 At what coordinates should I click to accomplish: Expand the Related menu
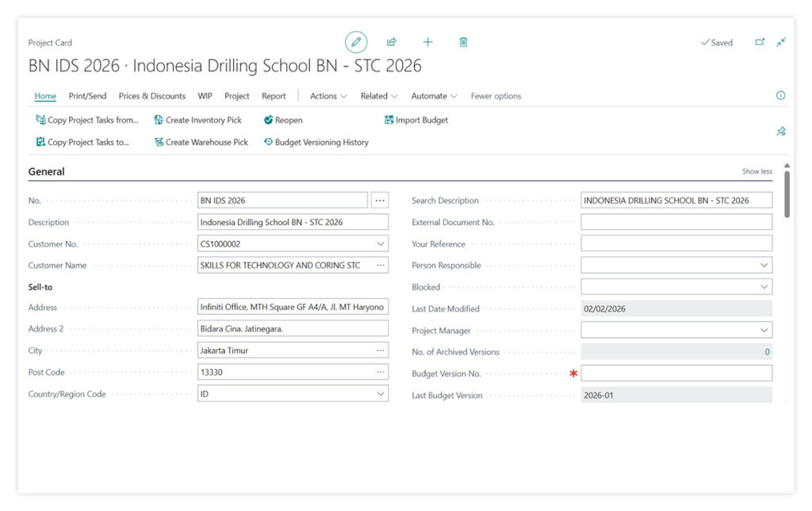click(379, 96)
